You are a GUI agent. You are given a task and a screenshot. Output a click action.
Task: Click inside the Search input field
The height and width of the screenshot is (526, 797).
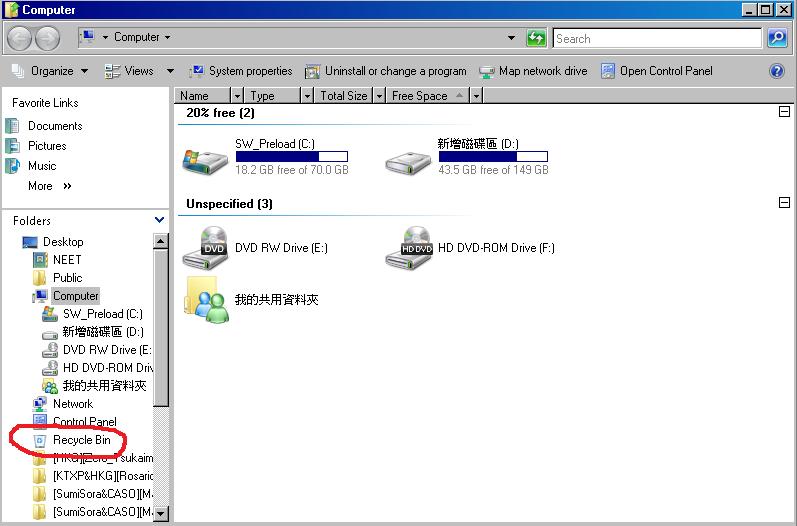click(x=657, y=39)
